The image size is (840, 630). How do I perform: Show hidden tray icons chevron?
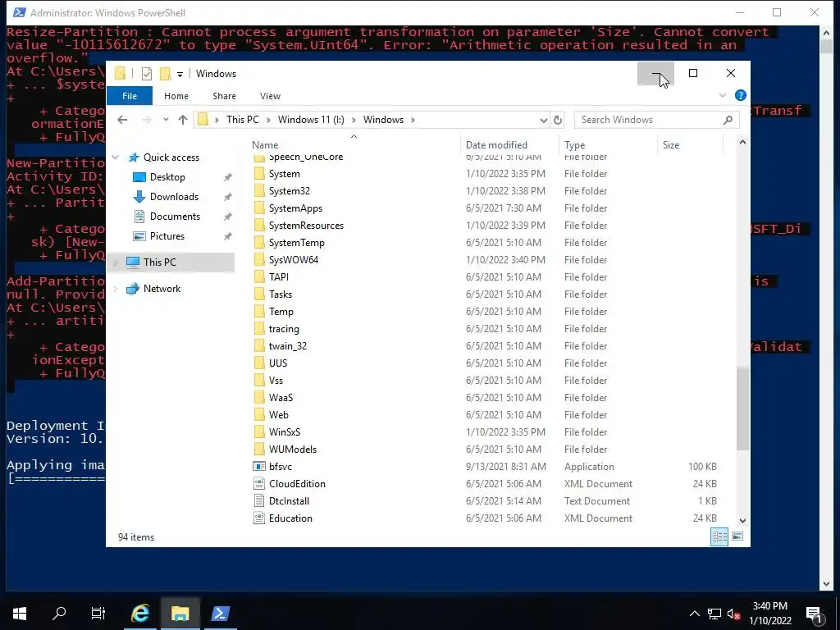694,614
